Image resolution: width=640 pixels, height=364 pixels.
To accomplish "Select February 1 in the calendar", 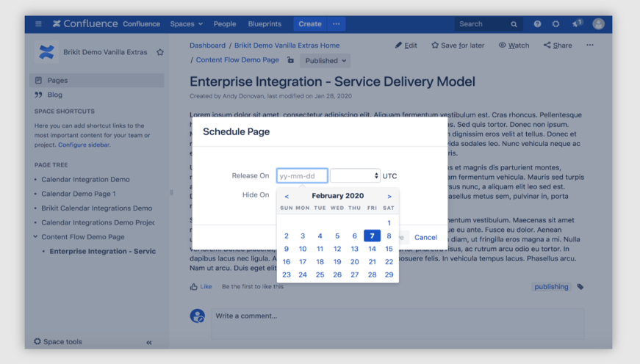I will (389, 223).
